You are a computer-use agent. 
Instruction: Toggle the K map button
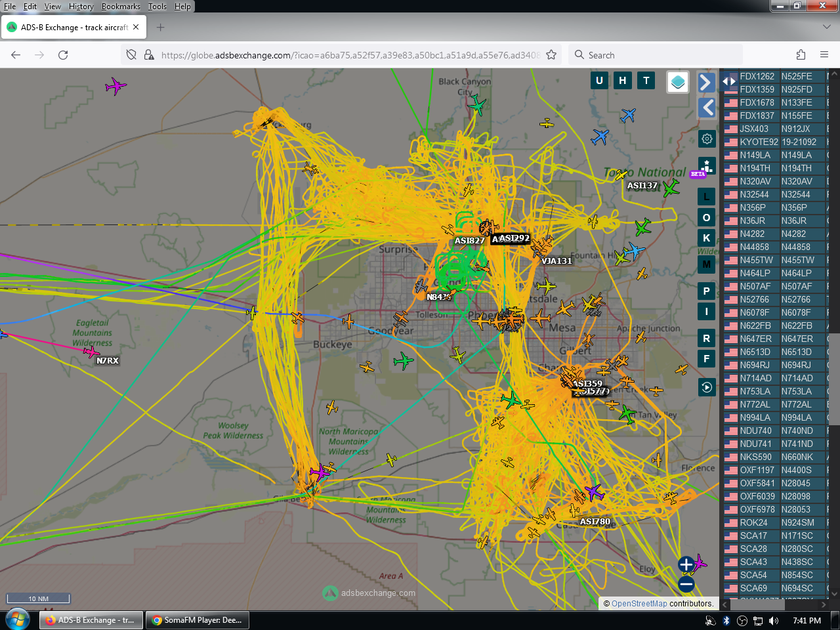(x=707, y=238)
